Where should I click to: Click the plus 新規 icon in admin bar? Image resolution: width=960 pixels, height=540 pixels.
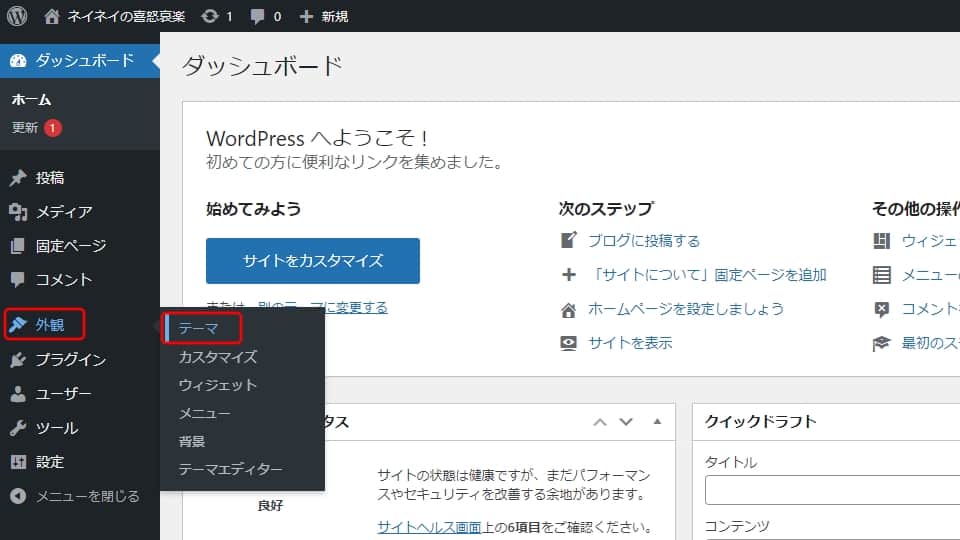(x=306, y=17)
